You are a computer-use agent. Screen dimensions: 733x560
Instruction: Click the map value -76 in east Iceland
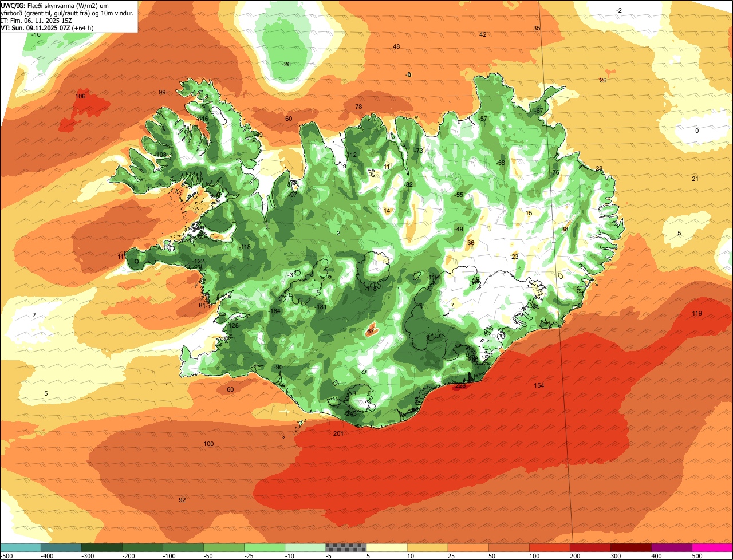554,172
